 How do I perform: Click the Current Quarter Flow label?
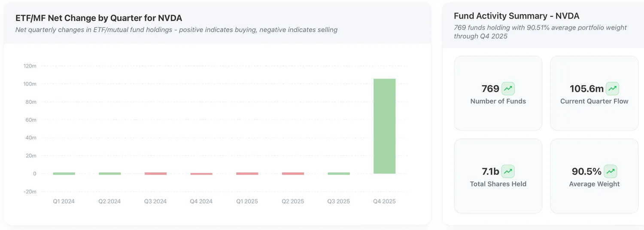click(594, 101)
